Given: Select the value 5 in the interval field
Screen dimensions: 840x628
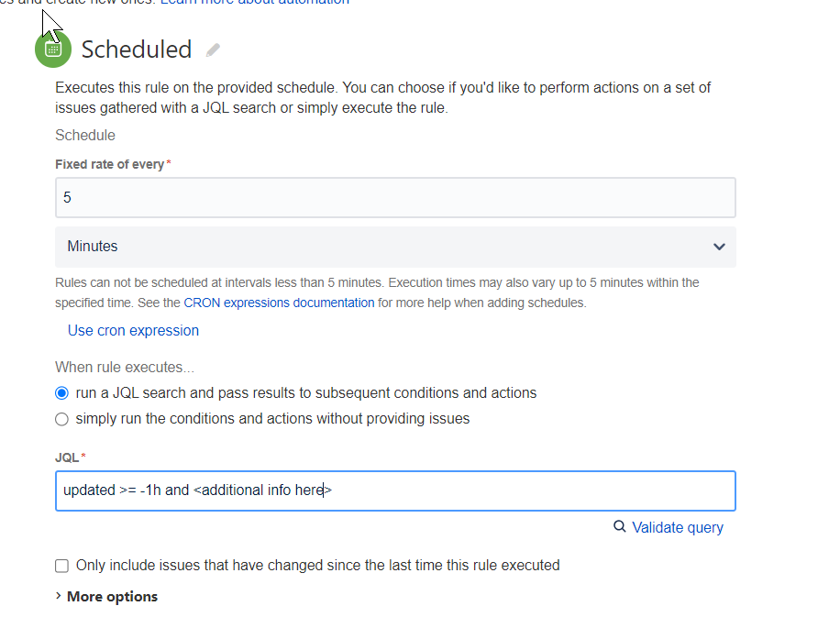Looking at the screenshot, I should point(68,197).
